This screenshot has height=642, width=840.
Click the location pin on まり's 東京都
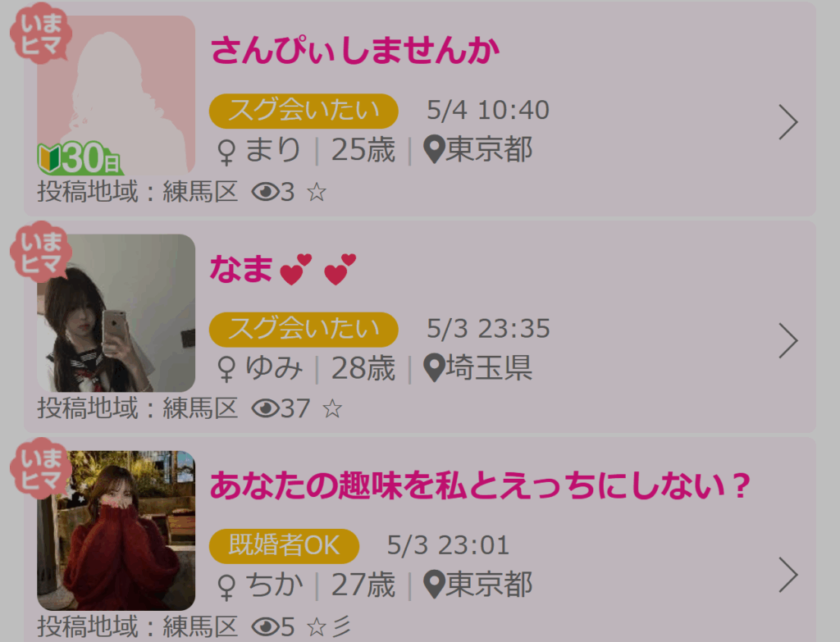[434, 149]
